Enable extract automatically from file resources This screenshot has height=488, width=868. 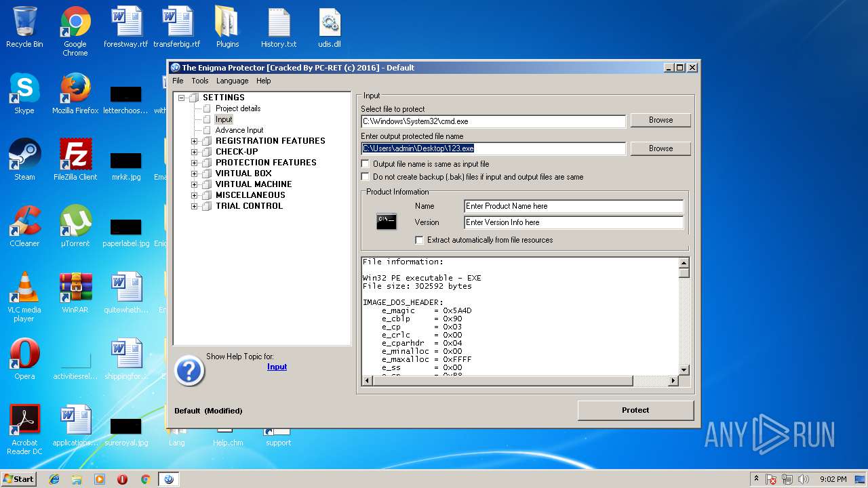420,240
